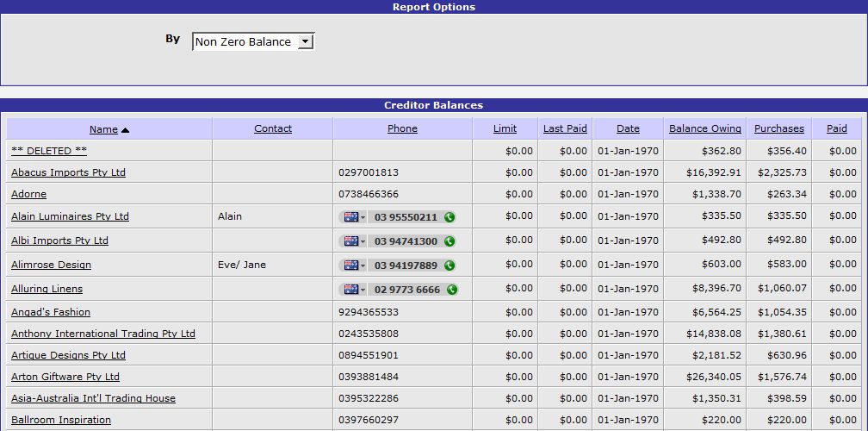Select balance owing $26,340.05
This screenshot has height=431, width=868.
(x=714, y=377)
